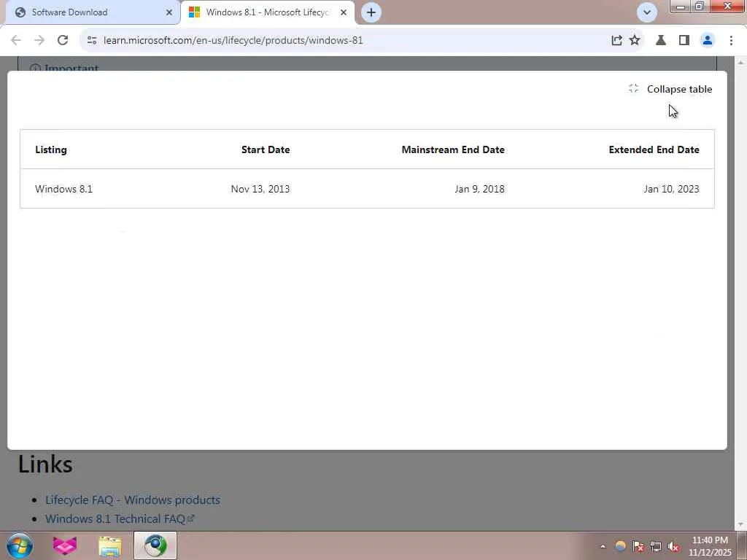Go forward to the next page
The image size is (747, 560).
[39, 41]
